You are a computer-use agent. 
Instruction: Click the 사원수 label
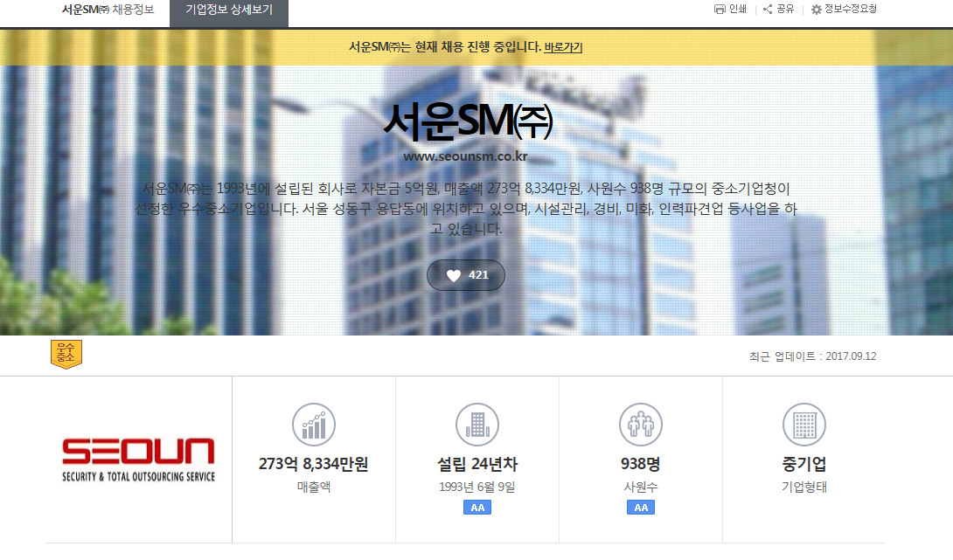(x=641, y=487)
